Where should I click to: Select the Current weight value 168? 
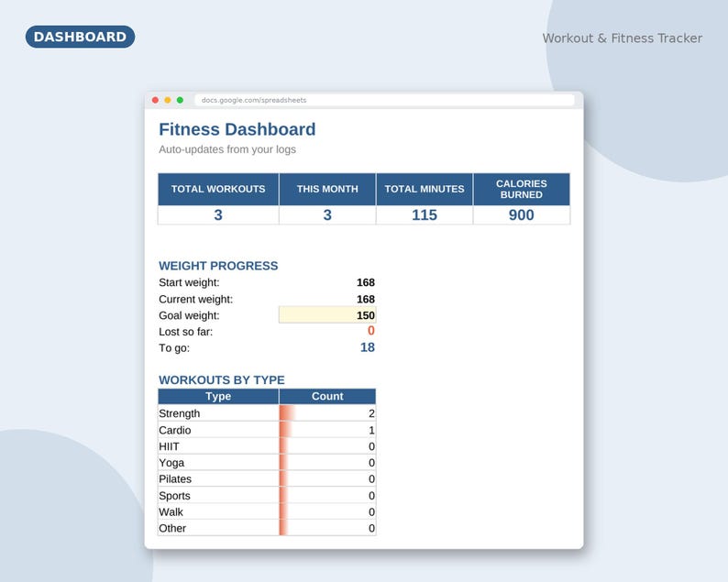(x=366, y=300)
